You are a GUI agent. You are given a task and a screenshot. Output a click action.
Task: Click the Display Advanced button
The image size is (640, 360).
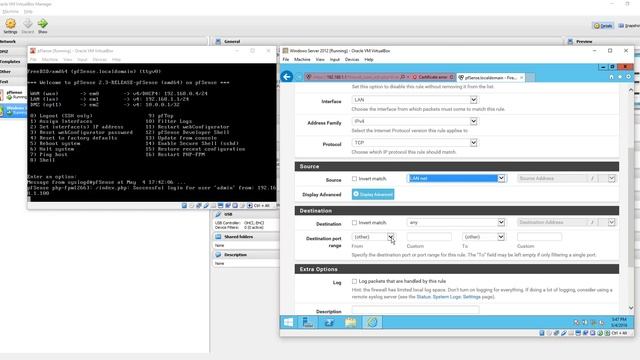tap(373, 194)
